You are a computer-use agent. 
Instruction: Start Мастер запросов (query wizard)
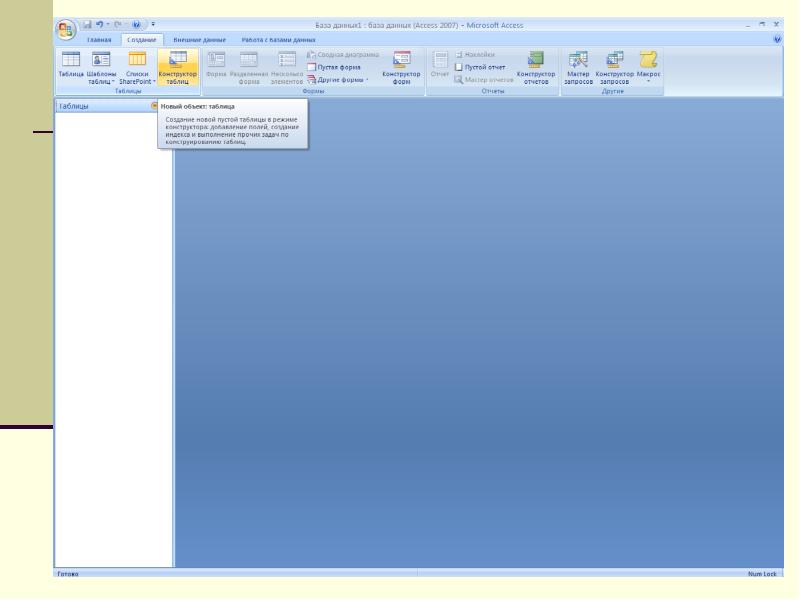tap(578, 69)
